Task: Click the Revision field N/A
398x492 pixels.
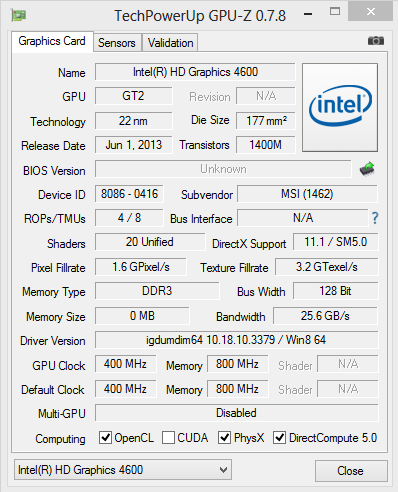Action: click(266, 96)
